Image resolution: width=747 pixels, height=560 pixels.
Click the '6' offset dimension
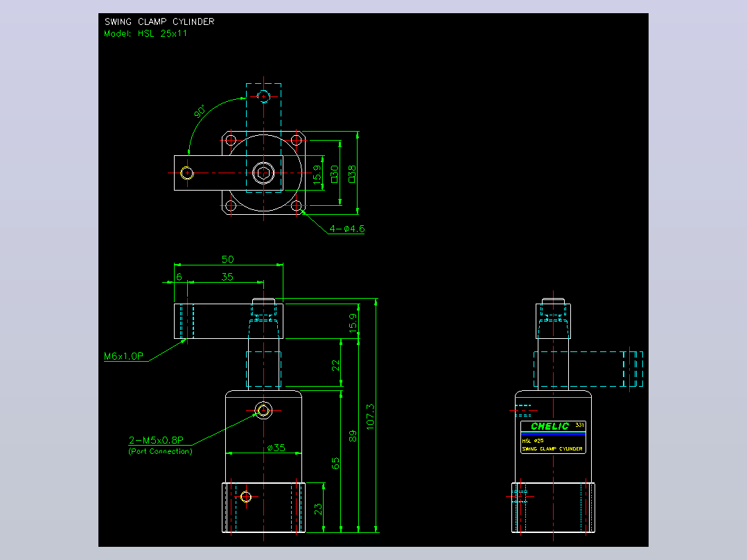pyautogui.click(x=179, y=277)
